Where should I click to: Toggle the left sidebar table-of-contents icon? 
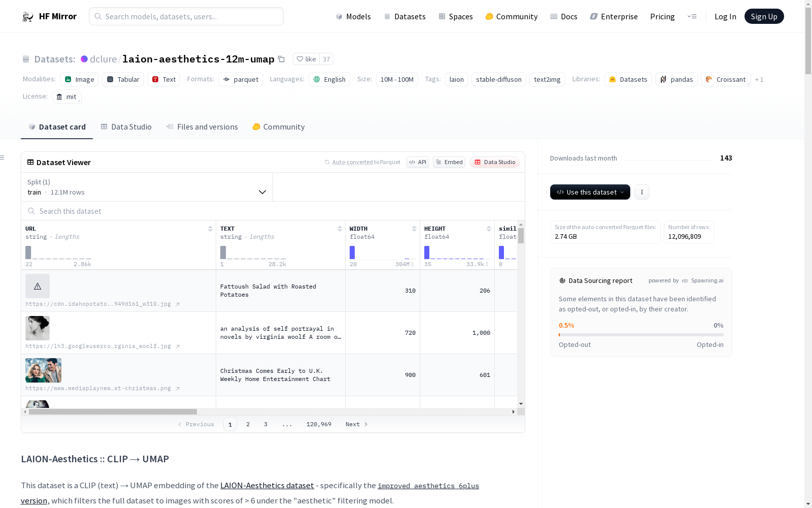coord(3,157)
